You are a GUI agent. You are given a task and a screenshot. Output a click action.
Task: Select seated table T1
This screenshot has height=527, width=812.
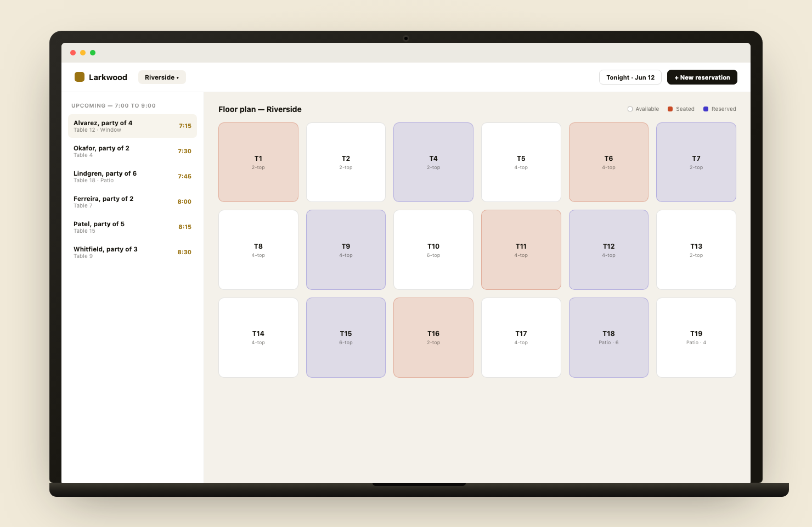pos(258,162)
